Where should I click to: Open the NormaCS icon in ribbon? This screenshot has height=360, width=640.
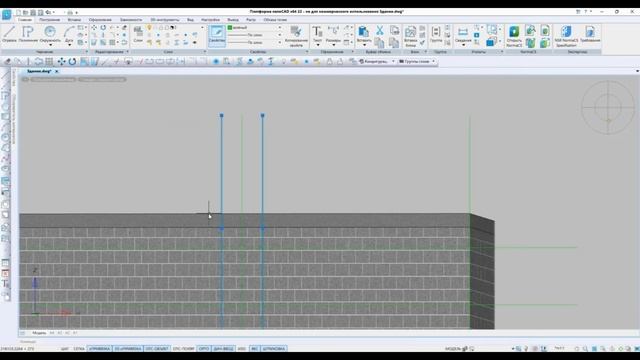(514, 36)
